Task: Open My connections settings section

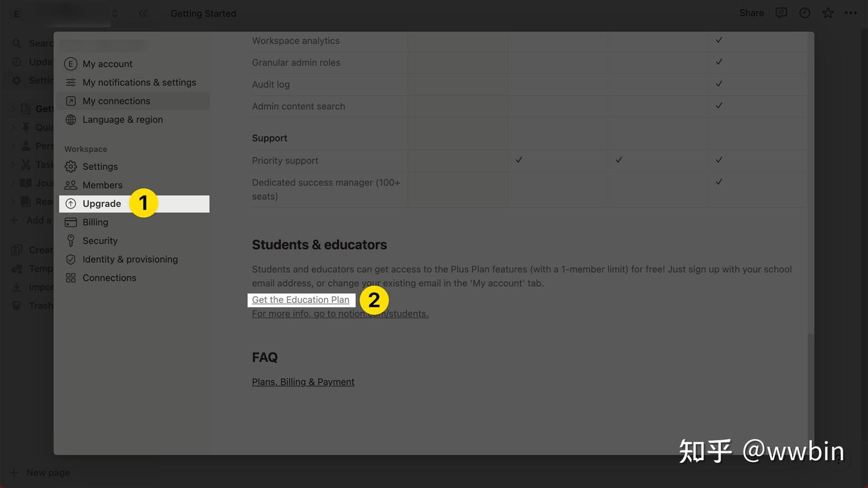Action: pos(116,101)
